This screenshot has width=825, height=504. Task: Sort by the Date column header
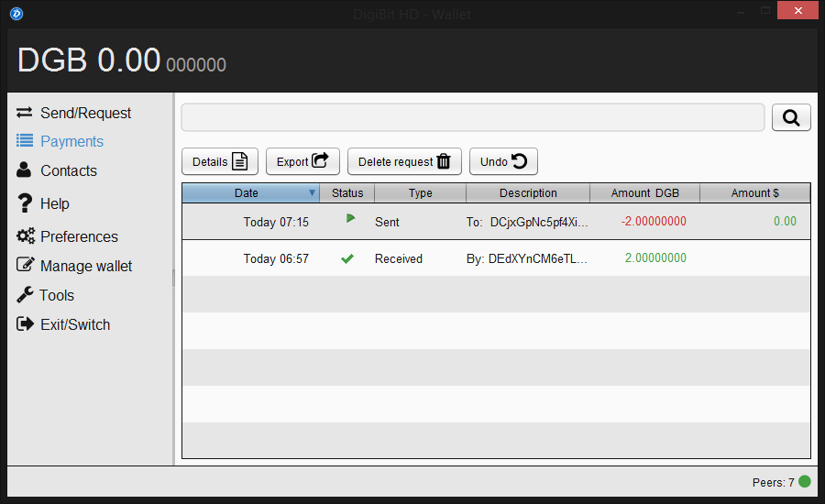coord(250,193)
